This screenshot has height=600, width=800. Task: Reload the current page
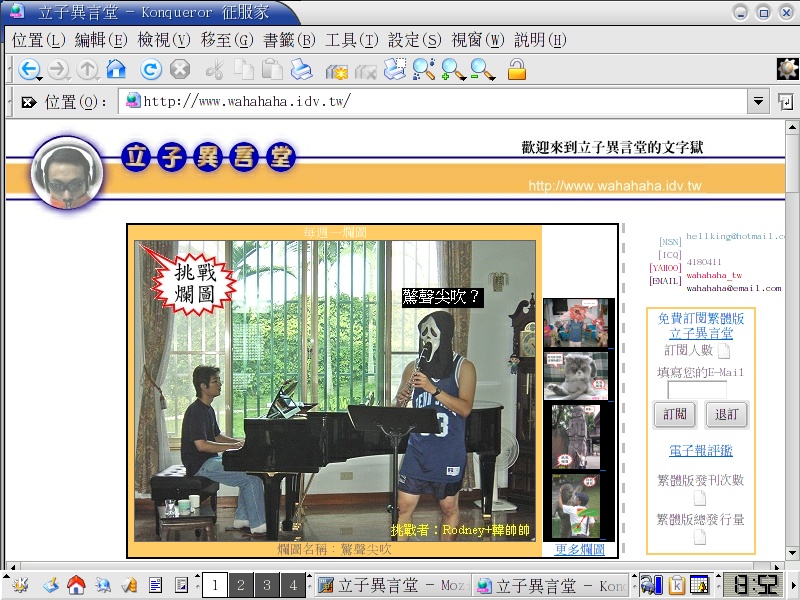150,70
